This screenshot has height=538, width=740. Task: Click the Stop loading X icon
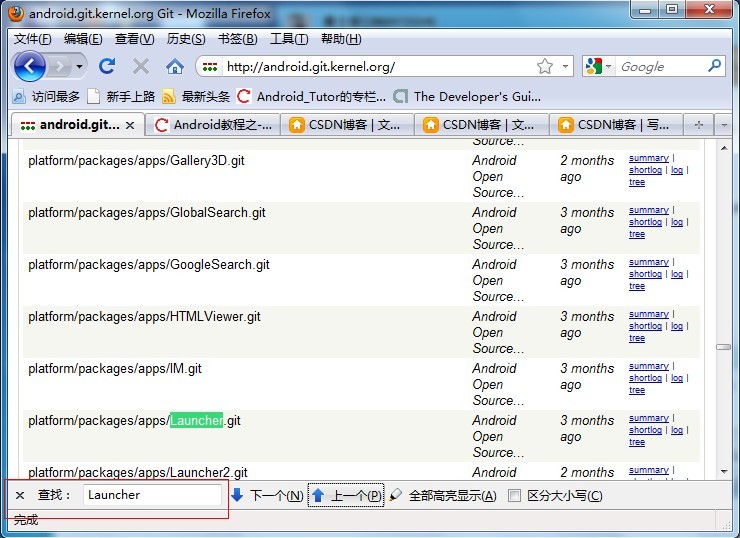141,67
